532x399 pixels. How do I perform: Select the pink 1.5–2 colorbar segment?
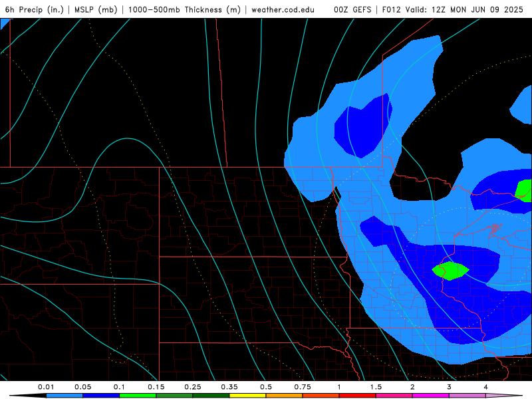click(x=394, y=396)
